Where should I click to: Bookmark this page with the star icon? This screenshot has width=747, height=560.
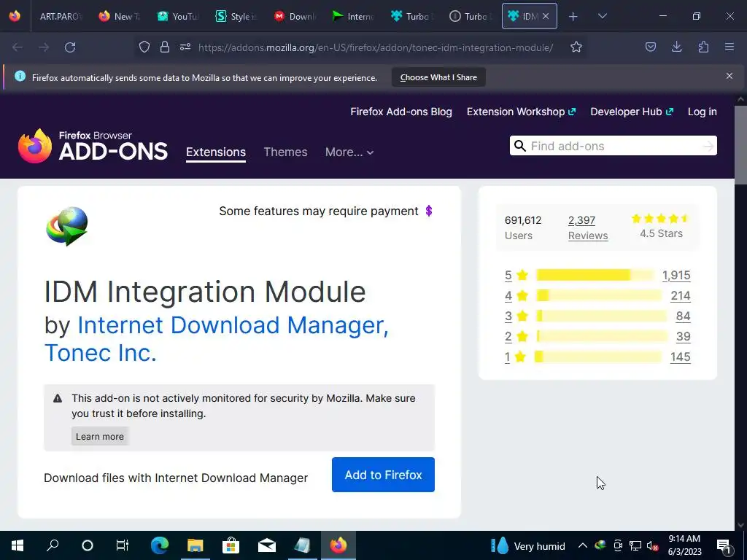(x=576, y=47)
